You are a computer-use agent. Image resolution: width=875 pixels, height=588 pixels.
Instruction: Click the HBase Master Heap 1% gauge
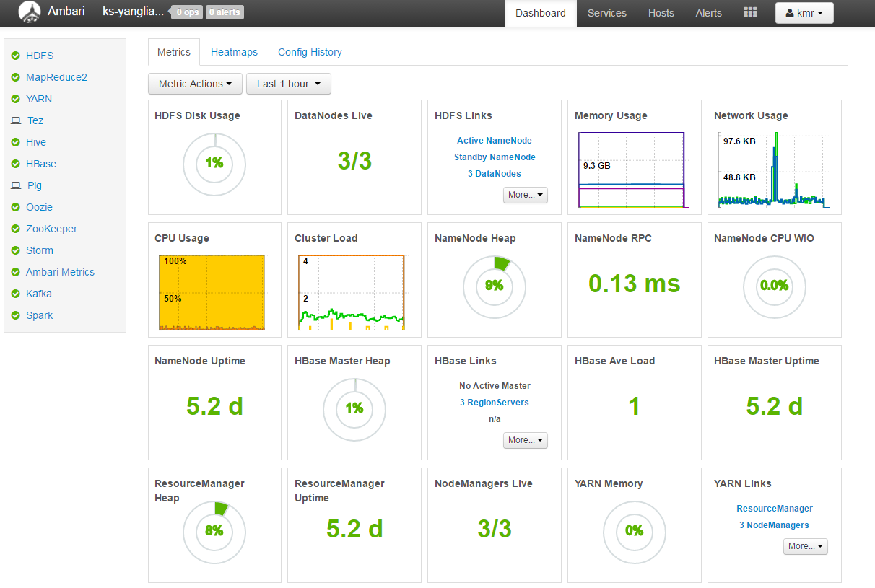(354, 409)
